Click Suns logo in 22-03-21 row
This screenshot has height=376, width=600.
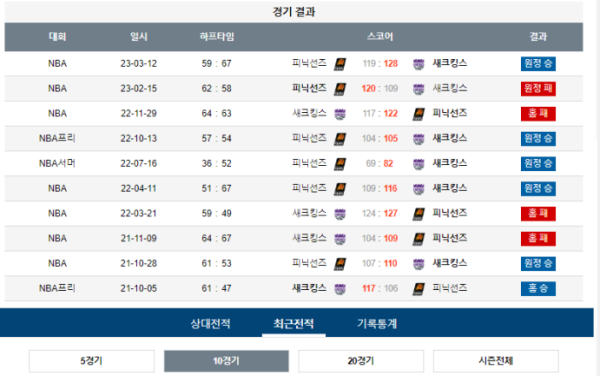coord(419,214)
